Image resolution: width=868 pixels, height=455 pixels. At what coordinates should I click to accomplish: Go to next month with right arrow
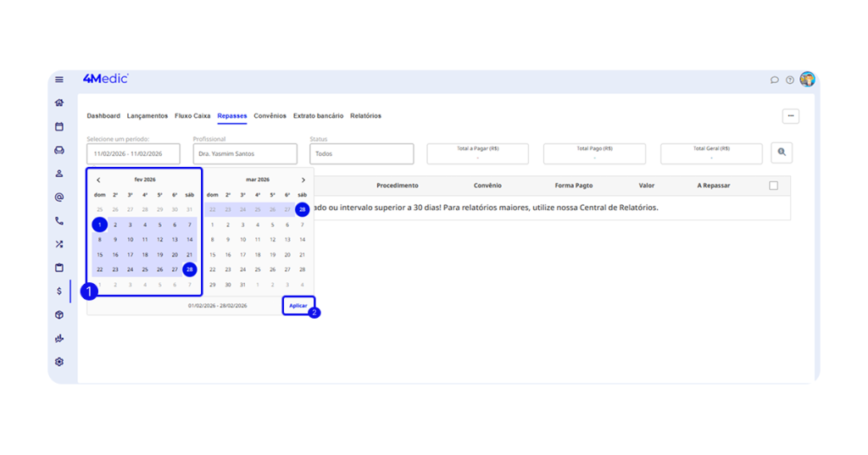tap(303, 180)
